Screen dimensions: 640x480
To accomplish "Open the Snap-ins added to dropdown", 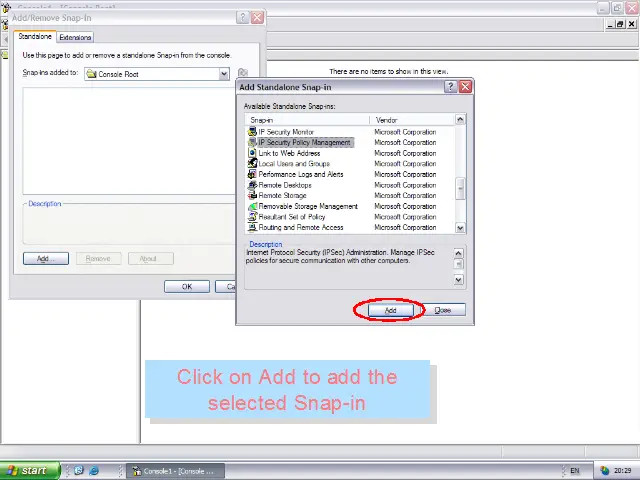I will [224, 74].
